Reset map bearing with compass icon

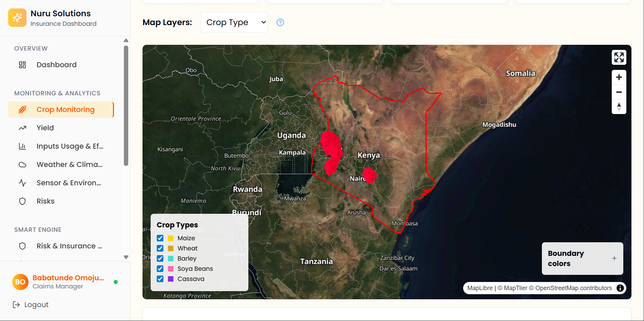click(x=619, y=107)
